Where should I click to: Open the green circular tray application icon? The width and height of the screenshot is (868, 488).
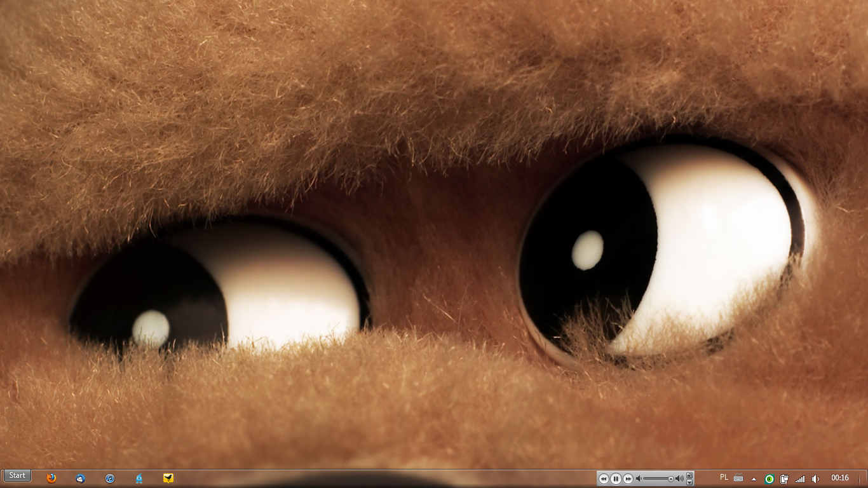click(x=769, y=478)
